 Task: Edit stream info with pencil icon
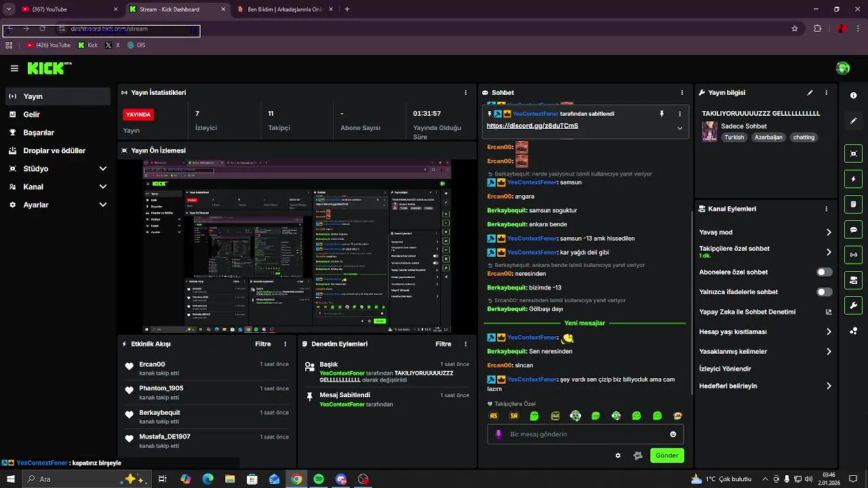[810, 92]
